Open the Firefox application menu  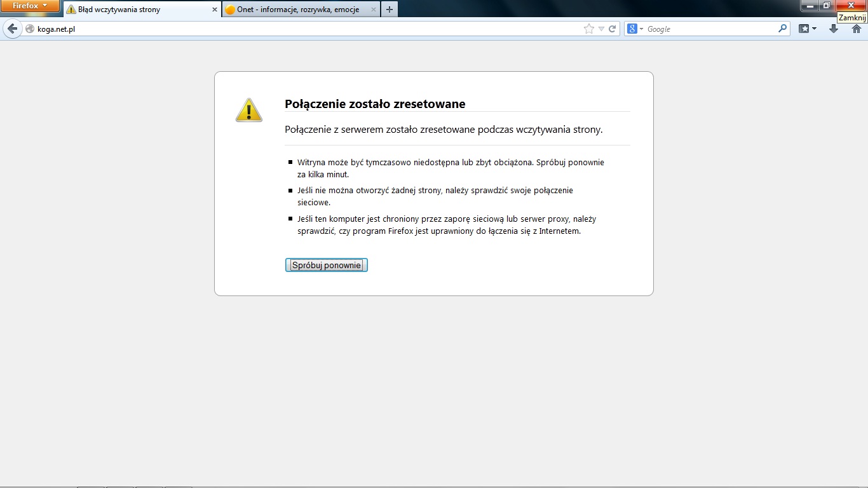30,6
